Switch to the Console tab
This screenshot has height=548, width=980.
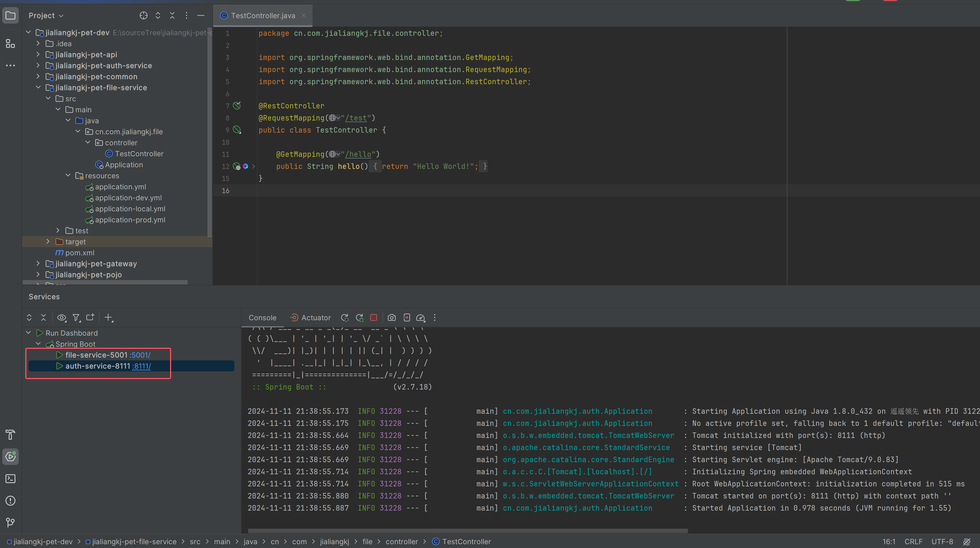[262, 317]
